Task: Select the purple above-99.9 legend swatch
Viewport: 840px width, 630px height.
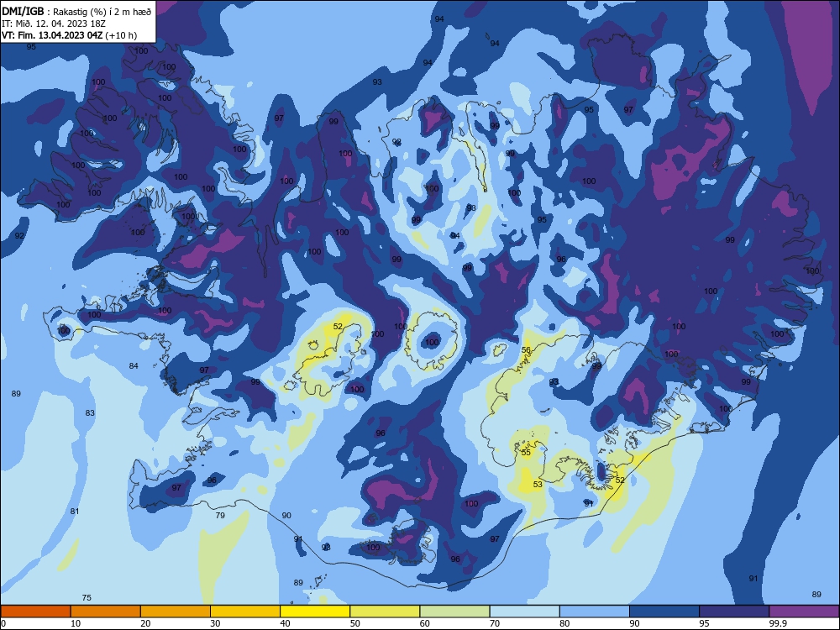Action: click(804, 612)
